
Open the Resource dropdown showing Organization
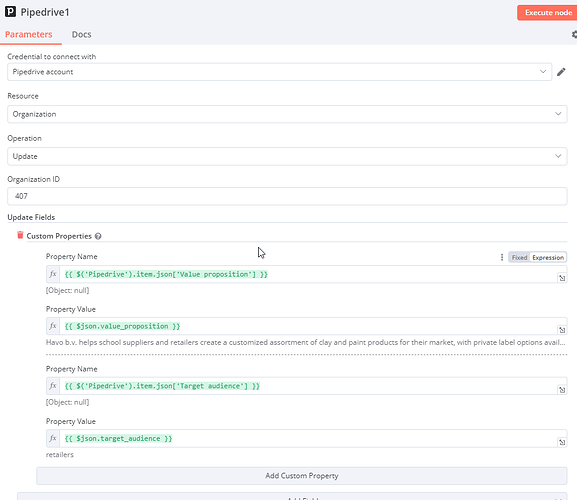pos(287,114)
